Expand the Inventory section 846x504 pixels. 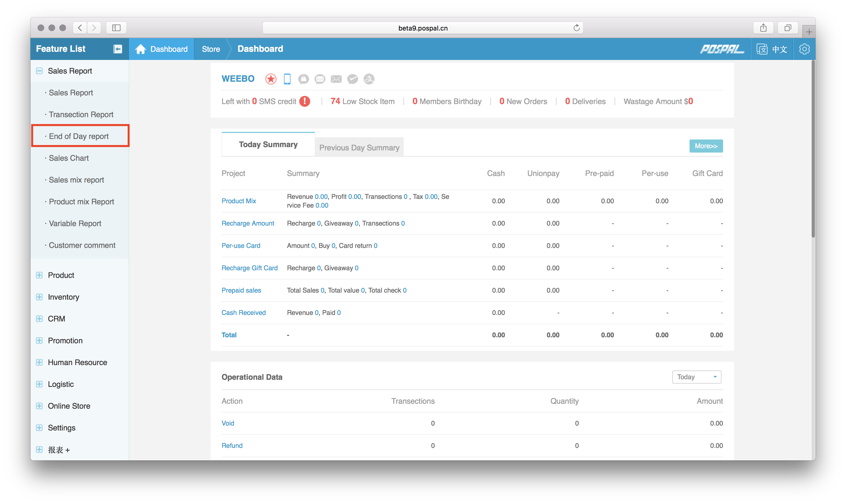[x=40, y=297]
